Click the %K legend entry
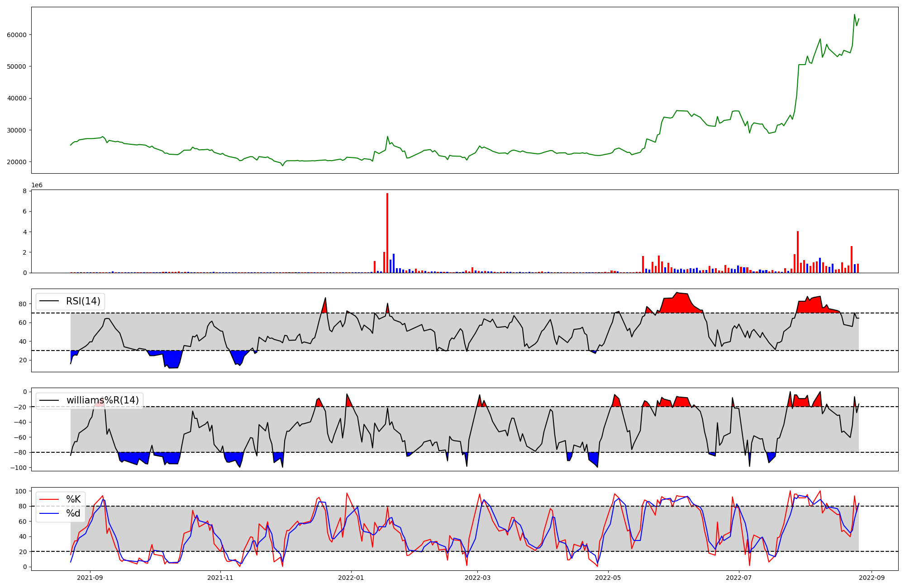This screenshot has width=905, height=588. pyautogui.click(x=73, y=499)
